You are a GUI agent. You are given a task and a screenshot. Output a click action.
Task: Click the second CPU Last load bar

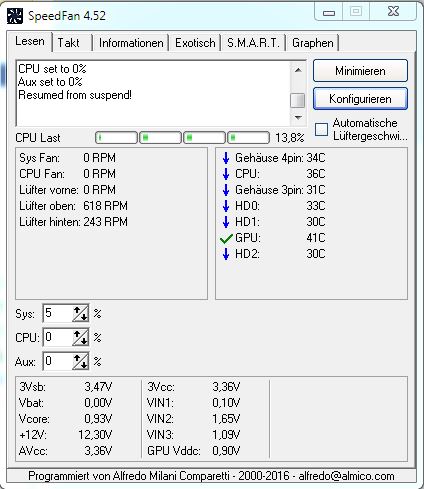coord(160,137)
